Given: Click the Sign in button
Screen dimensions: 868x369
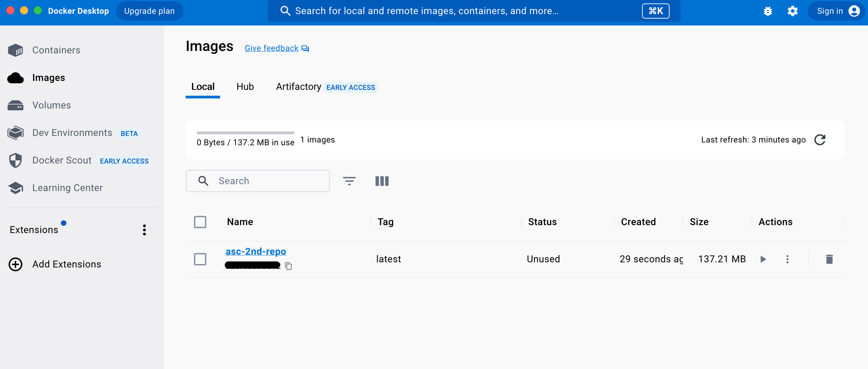Looking at the screenshot, I should coord(836,11).
